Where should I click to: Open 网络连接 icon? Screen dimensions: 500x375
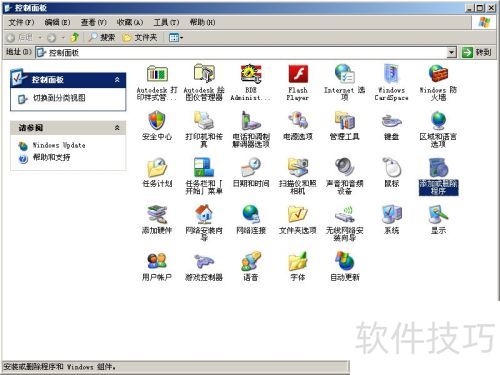(251, 214)
